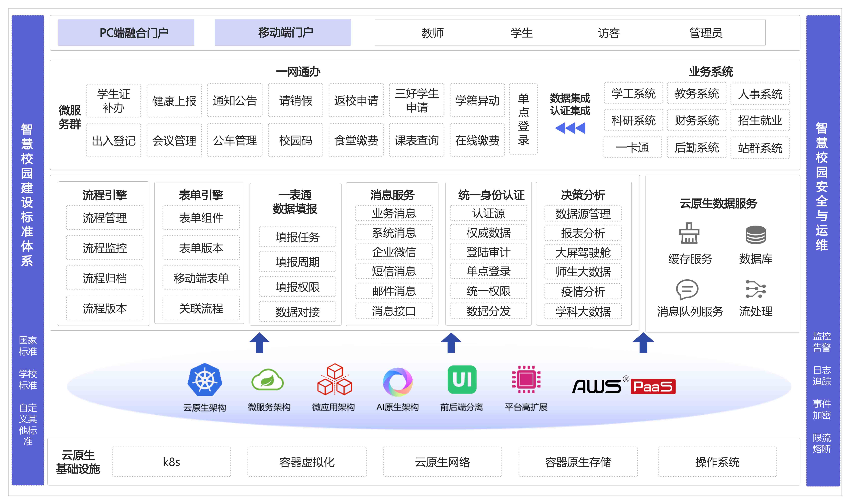
Task: Click the triple left arrow under 认证集成
Action: 570,128
